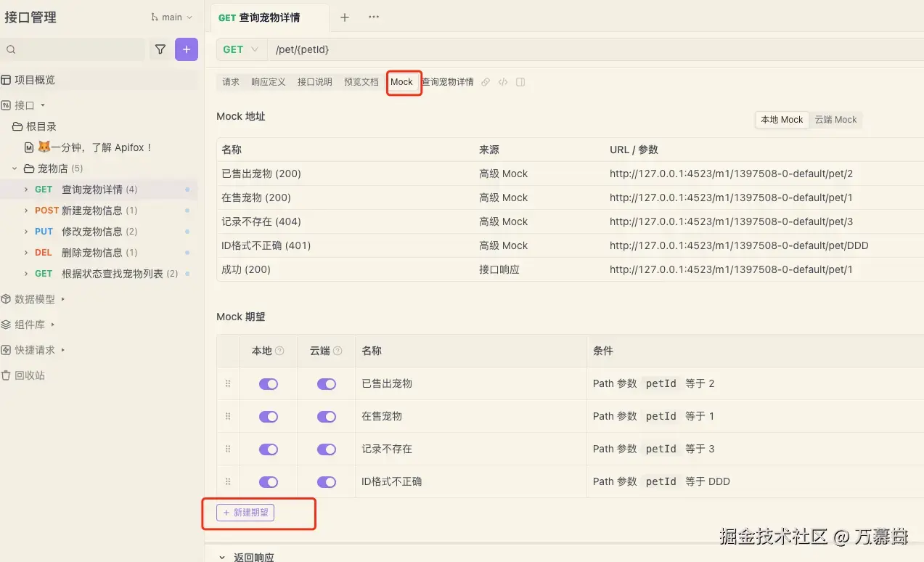
Task: Switch to the 接口说明 tab
Action: (x=315, y=82)
